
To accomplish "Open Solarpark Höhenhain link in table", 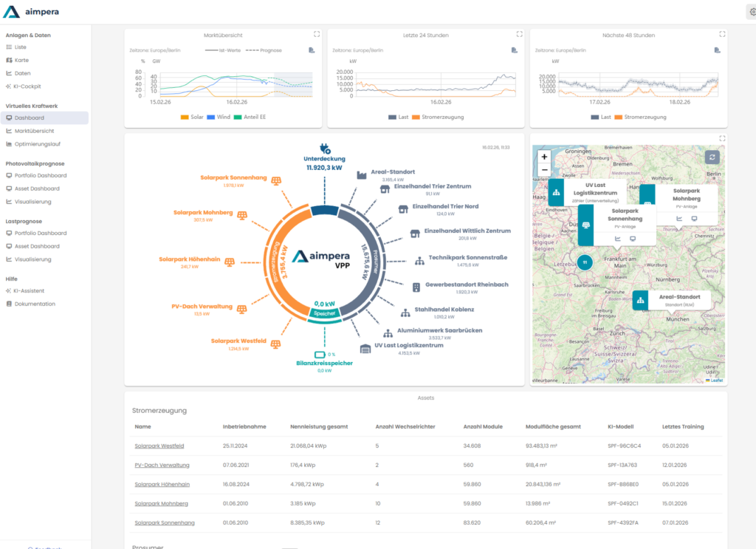I will (162, 485).
